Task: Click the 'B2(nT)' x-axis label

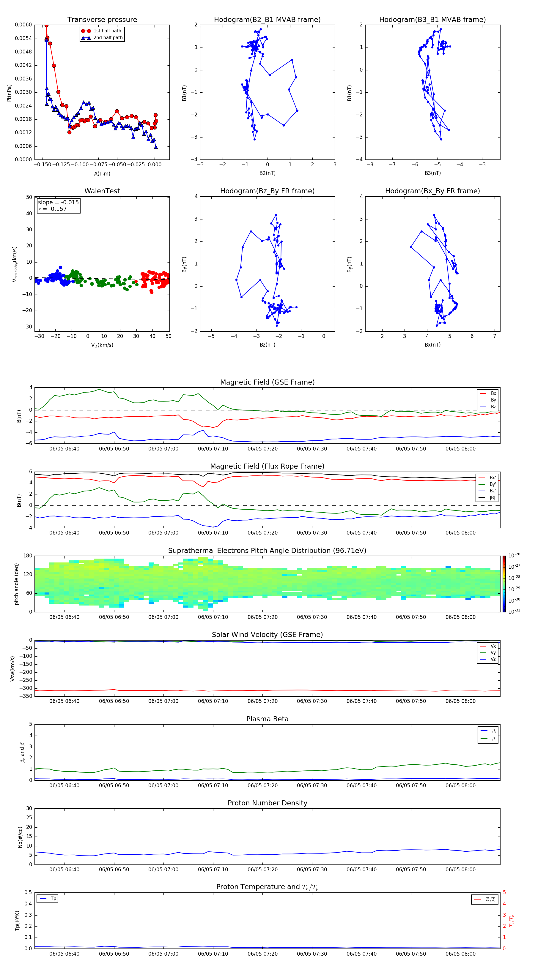Action: (267, 173)
